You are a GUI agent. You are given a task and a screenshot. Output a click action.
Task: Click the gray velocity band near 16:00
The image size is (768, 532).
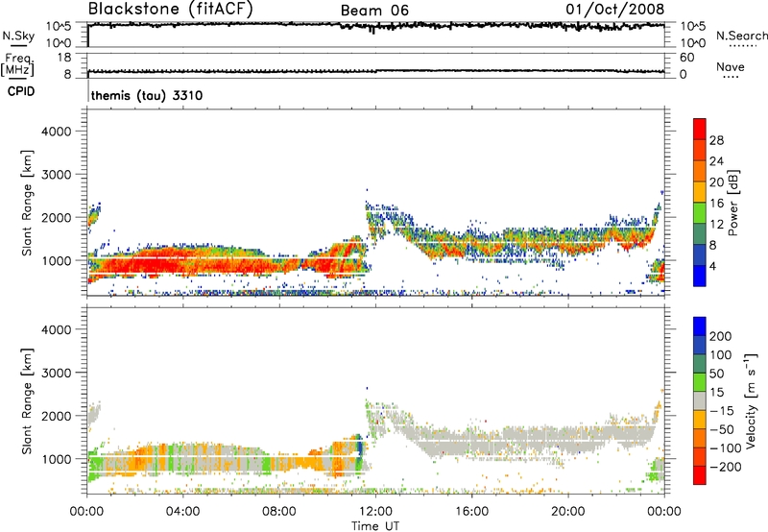pos(470,443)
